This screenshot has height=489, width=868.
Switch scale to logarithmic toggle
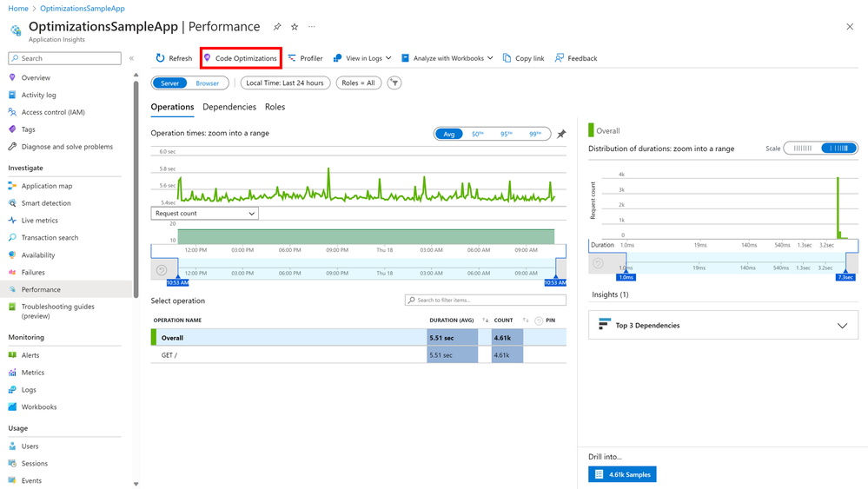pos(838,149)
